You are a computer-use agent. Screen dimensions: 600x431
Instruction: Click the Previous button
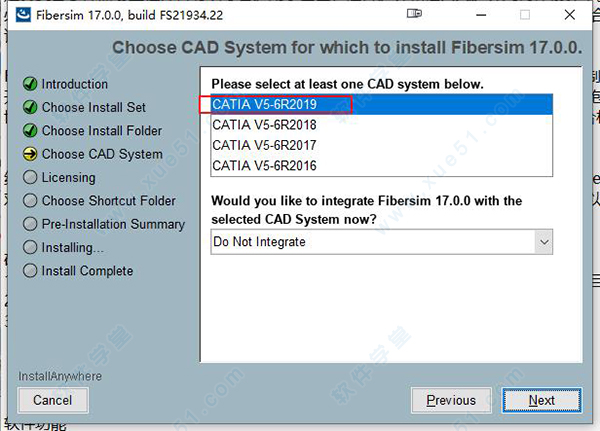tap(451, 400)
